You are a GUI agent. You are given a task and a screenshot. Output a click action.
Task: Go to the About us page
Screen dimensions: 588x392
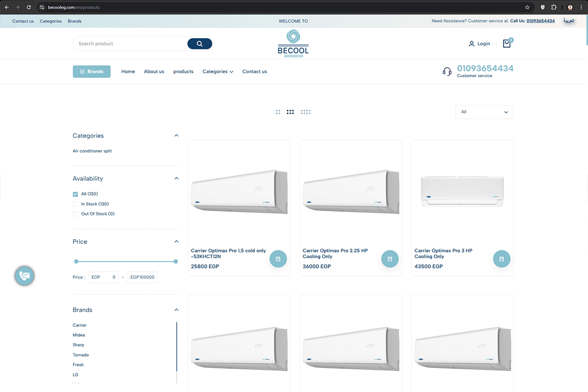(x=154, y=72)
